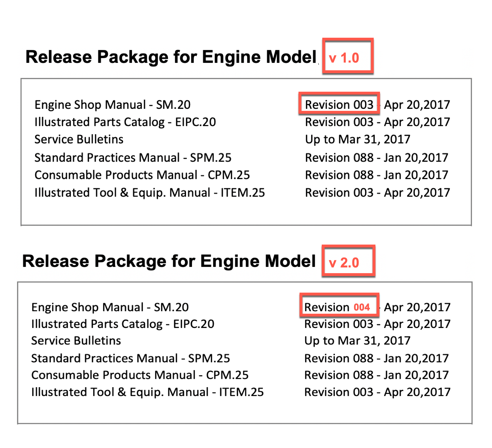492x448 pixels.
Task: Click Standard Practices Manual - SPM.25 in v 1.0
Action: coord(133,158)
